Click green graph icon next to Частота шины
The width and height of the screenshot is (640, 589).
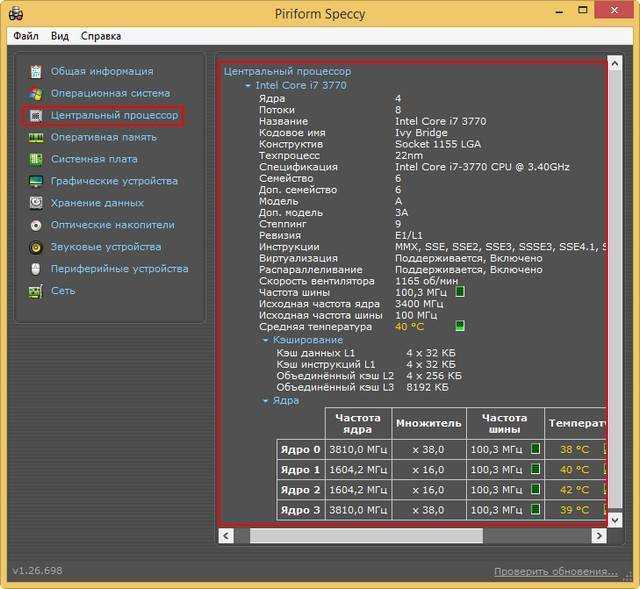[460, 292]
